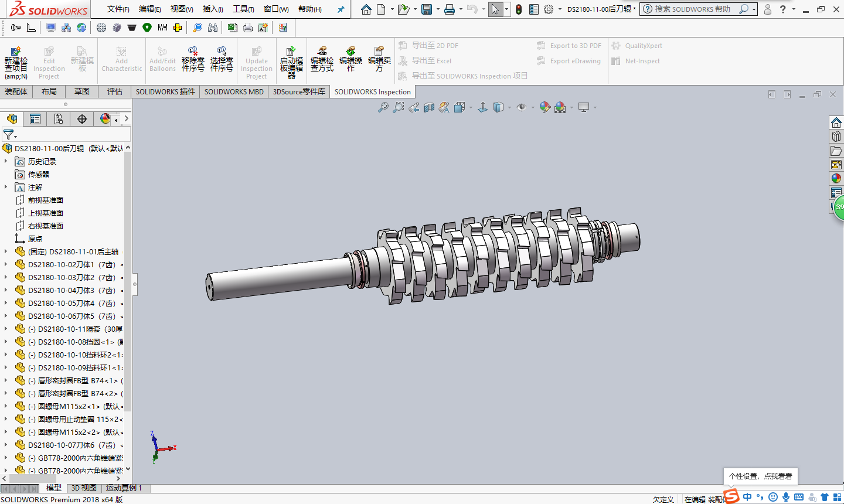Open the View Settings monitor dropdown arrow
The width and height of the screenshot is (844, 504).
click(595, 107)
